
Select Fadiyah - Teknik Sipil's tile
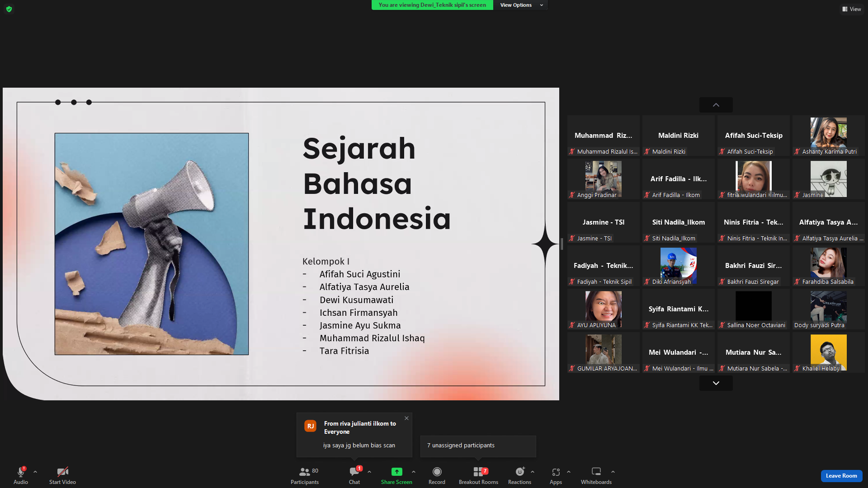tap(604, 266)
